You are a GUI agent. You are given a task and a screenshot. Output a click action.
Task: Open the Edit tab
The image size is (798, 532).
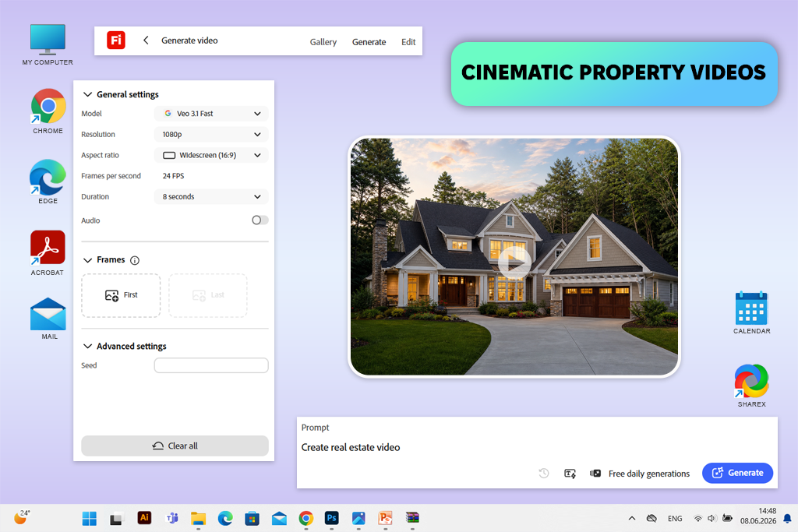click(x=408, y=42)
